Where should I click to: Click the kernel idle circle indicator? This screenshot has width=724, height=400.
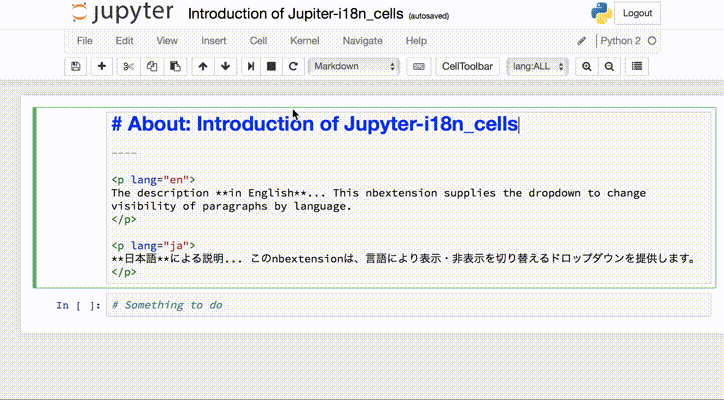coord(652,41)
